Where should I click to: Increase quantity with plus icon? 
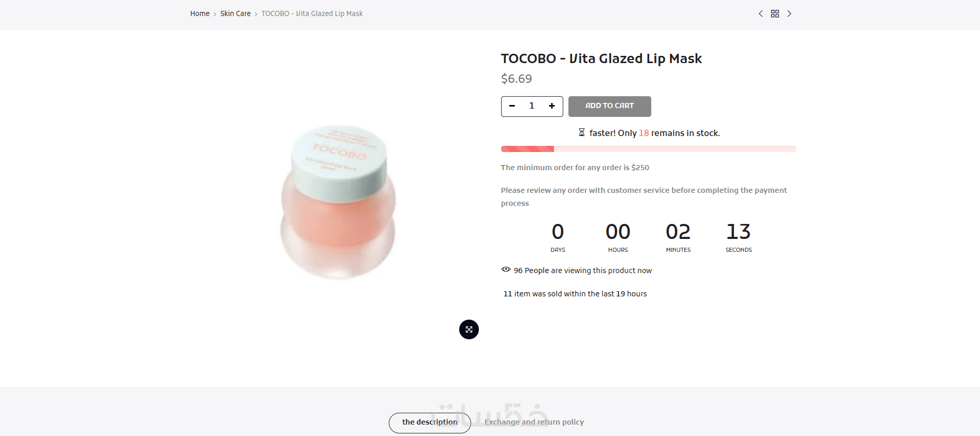552,106
